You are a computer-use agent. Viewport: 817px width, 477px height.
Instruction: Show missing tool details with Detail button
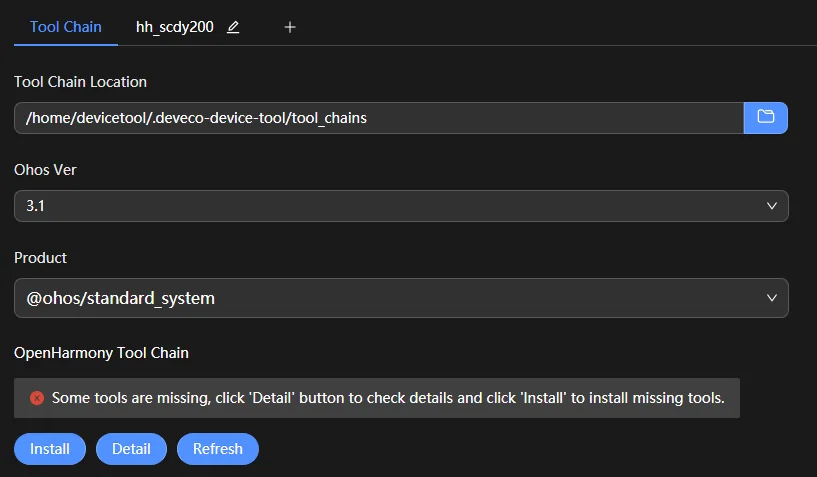pos(131,449)
